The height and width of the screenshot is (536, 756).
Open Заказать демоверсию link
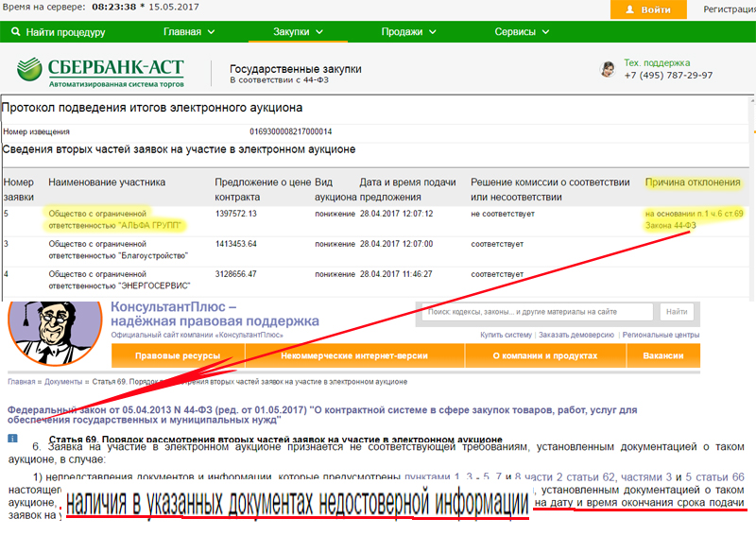(x=576, y=335)
